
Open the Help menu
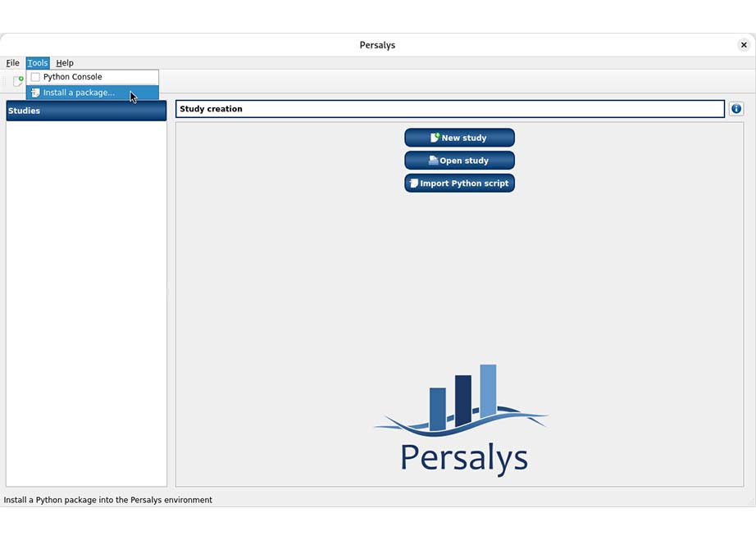tap(65, 63)
